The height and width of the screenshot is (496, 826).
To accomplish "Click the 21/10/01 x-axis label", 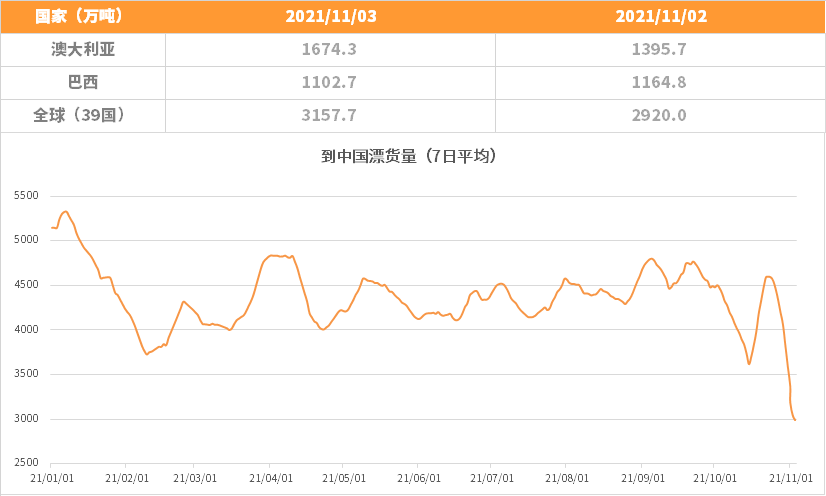I will (715, 478).
